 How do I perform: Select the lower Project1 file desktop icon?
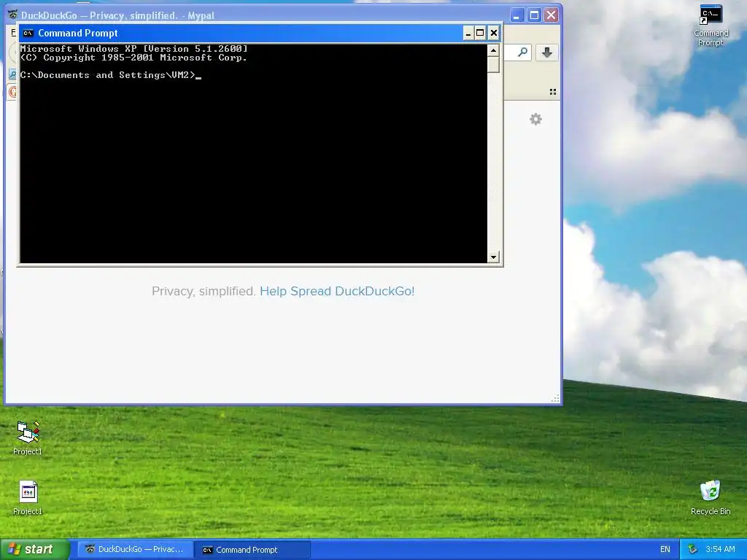(x=28, y=497)
